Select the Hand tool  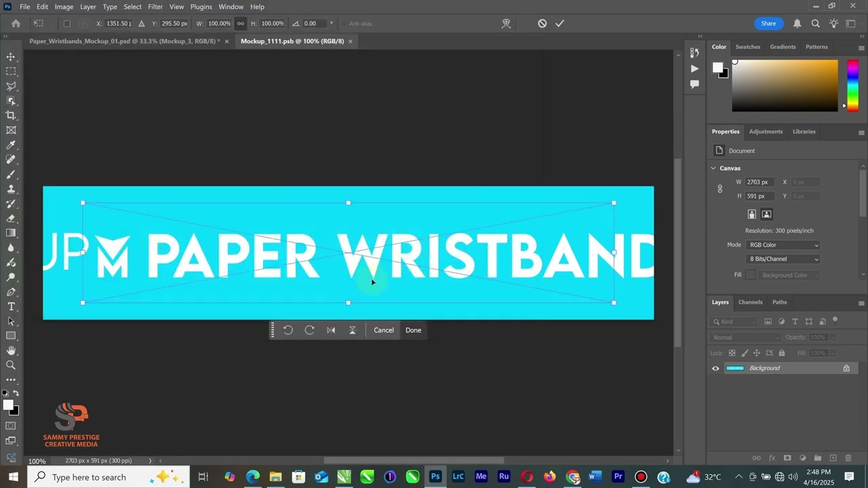click(11, 350)
